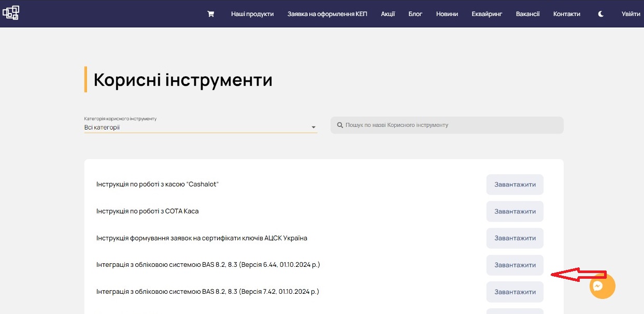This screenshot has width=644, height=314.
Task: Click text Інструкція по роботі з касою "Cashalot"
Action: 158,184
